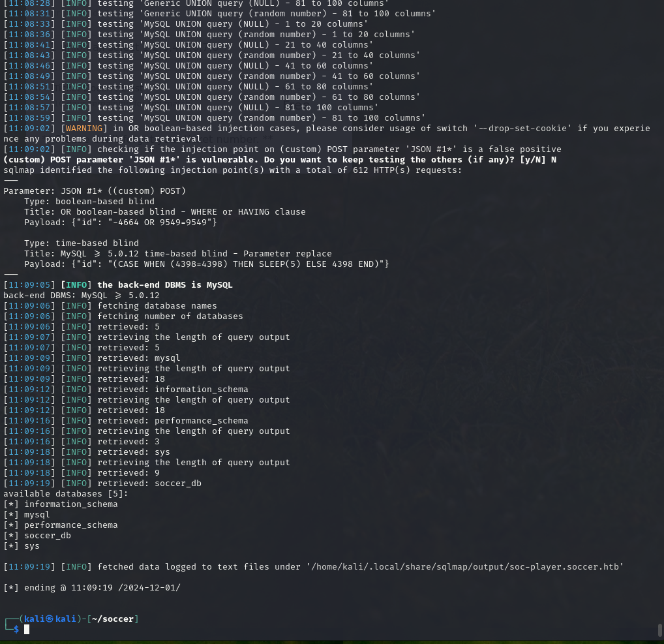Viewport: 664px width, 644px height.
Task: Click the terminal cursor at the prompt
Action: (27, 630)
